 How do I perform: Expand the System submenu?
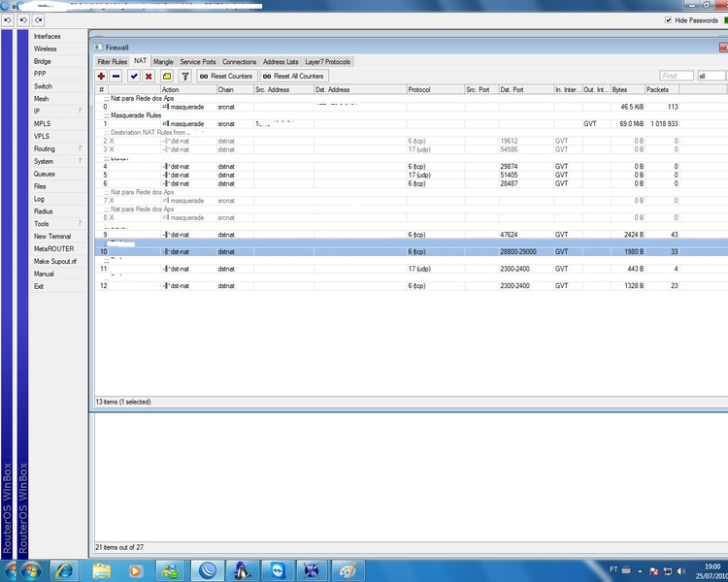coord(57,161)
